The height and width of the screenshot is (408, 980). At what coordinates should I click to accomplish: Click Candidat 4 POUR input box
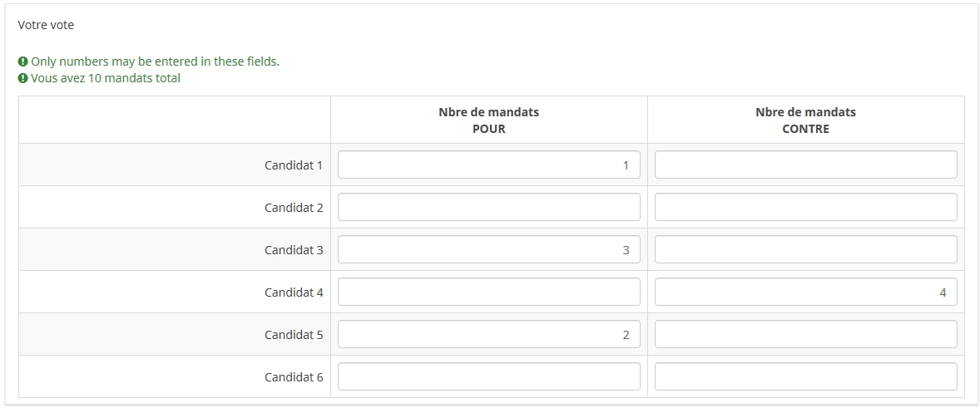click(488, 292)
